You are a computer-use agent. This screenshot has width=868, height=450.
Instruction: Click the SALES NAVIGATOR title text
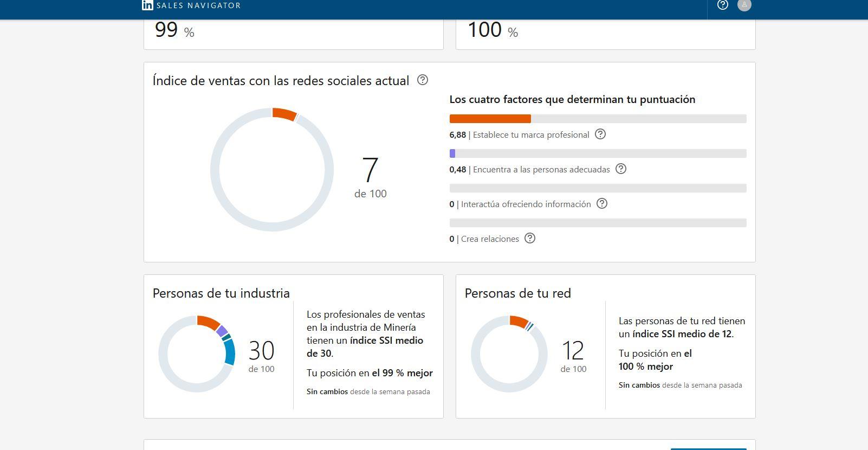[198, 5]
